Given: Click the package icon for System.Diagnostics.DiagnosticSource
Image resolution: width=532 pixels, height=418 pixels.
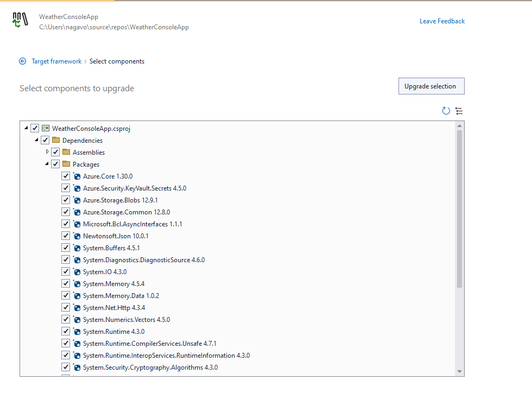Looking at the screenshot, I should (77, 260).
